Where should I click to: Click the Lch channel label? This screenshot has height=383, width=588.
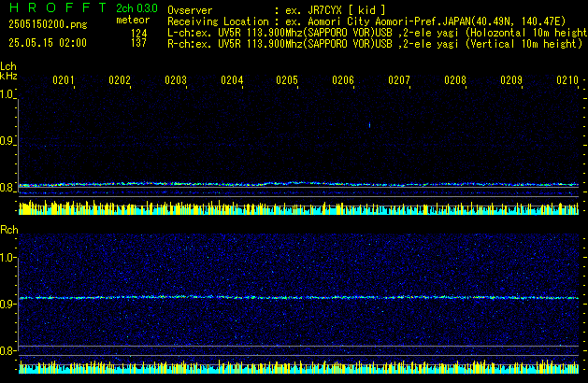8,66
